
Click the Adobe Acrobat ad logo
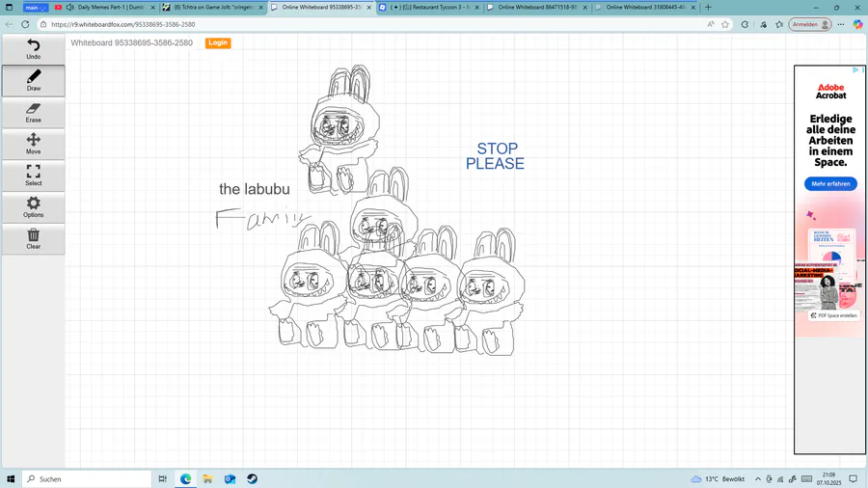point(831,92)
